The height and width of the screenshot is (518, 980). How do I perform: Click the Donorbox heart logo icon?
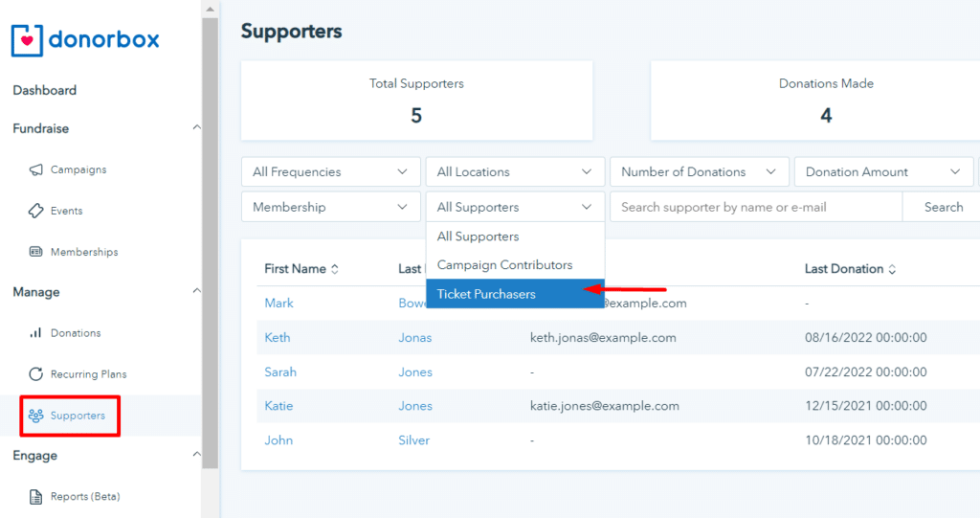tap(28, 40)
